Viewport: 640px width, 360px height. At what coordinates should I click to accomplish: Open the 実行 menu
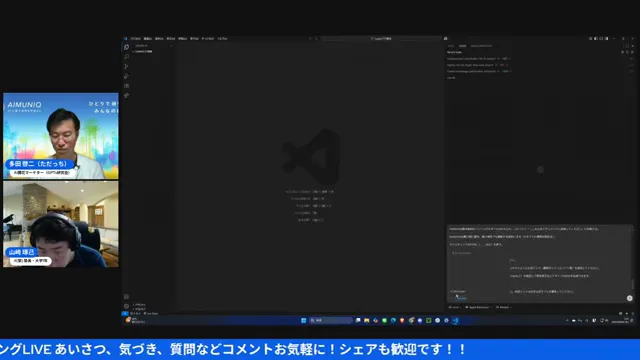tap(194, 39)
